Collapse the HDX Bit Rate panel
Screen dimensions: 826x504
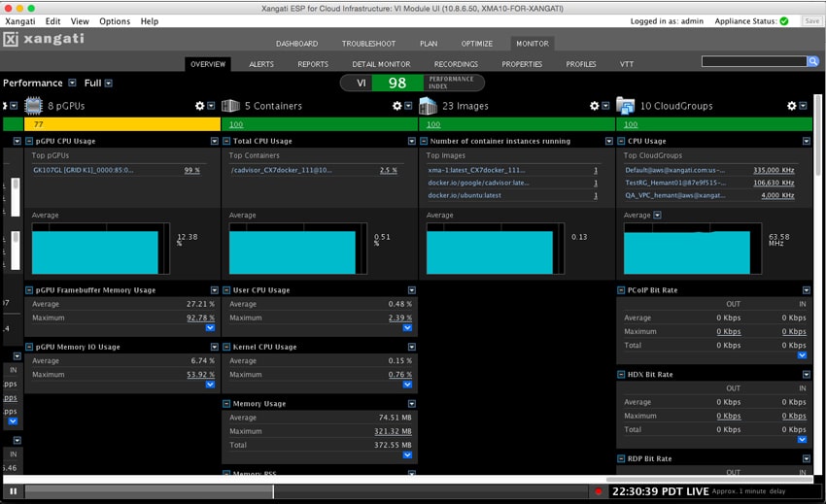coord(621,375)
